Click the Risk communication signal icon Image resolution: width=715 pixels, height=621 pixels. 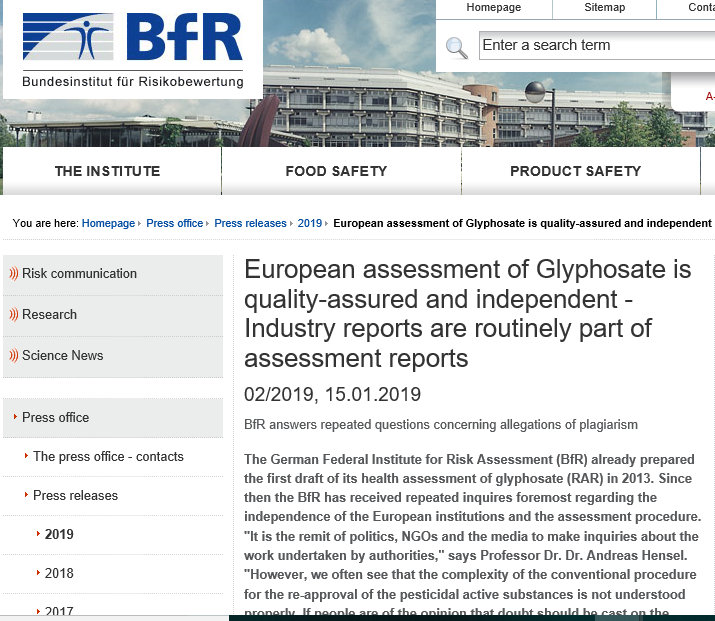tap(14, 274)
